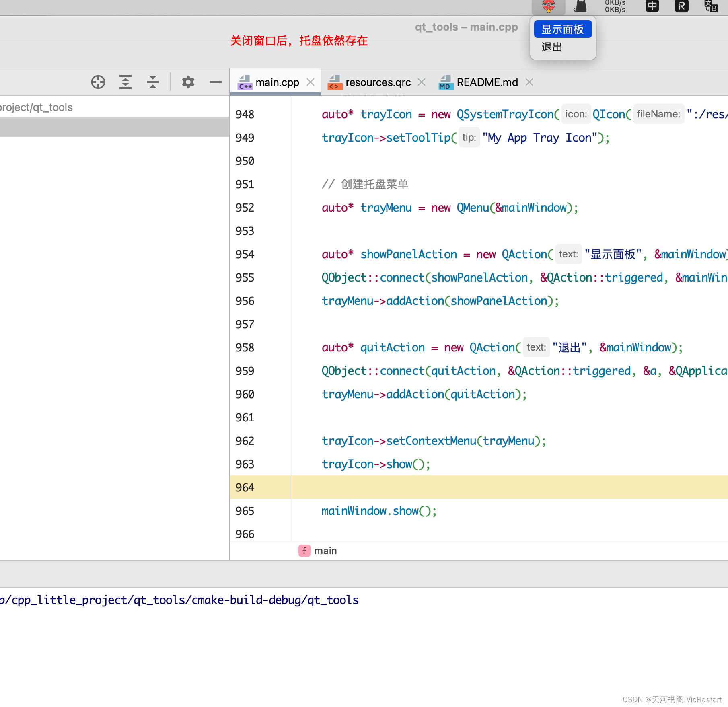The width and height of the screenshot is (728, 707).
Task: Click the trayMenu->addAction(quitAction) line
Action: point(424,394)
